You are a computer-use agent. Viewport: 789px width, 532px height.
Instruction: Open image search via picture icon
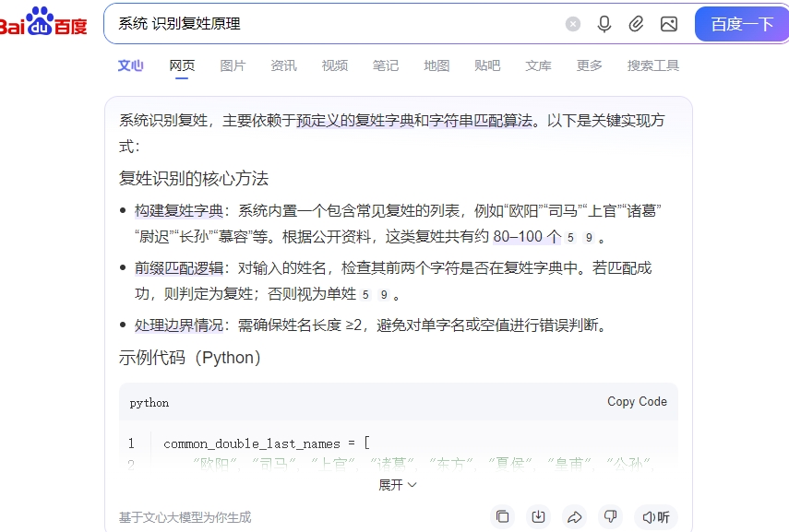tap(669, 24)
